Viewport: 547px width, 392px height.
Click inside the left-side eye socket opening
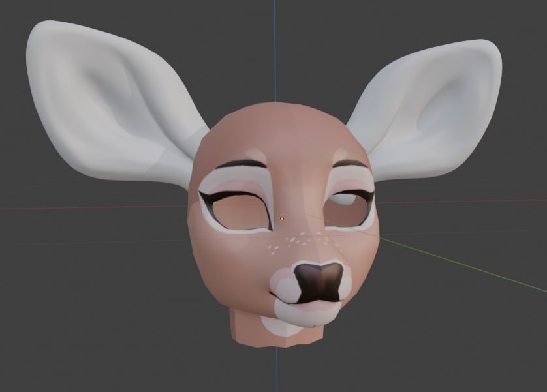(240, 214)
